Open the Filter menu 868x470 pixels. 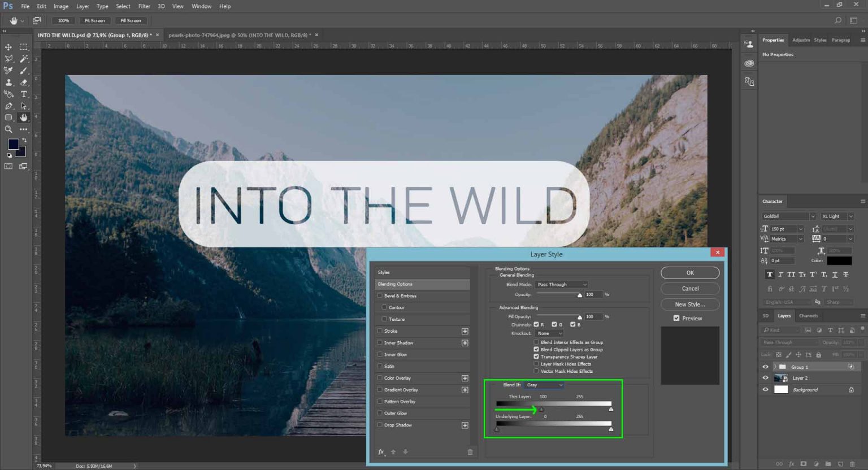pos(144,6)
